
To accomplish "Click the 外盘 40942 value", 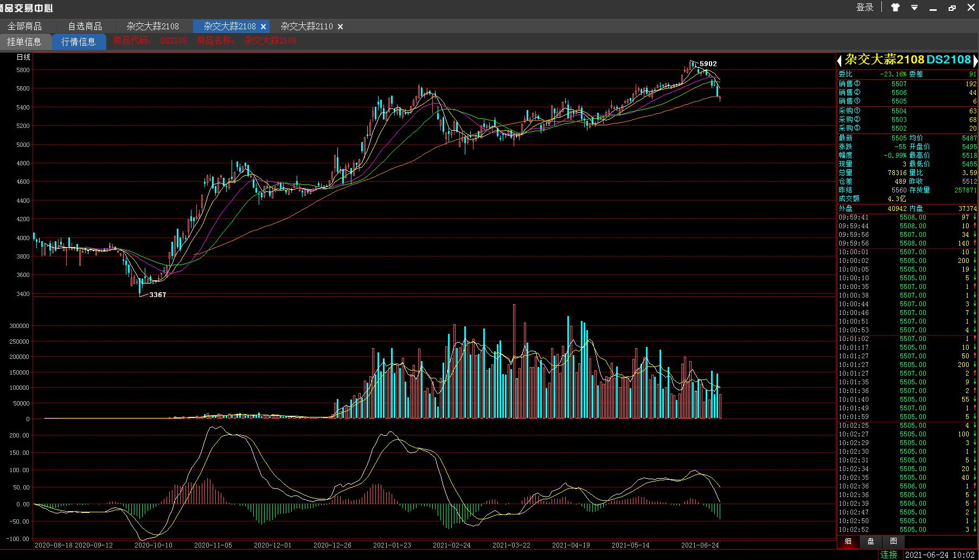I will click(x=897, y=209).
